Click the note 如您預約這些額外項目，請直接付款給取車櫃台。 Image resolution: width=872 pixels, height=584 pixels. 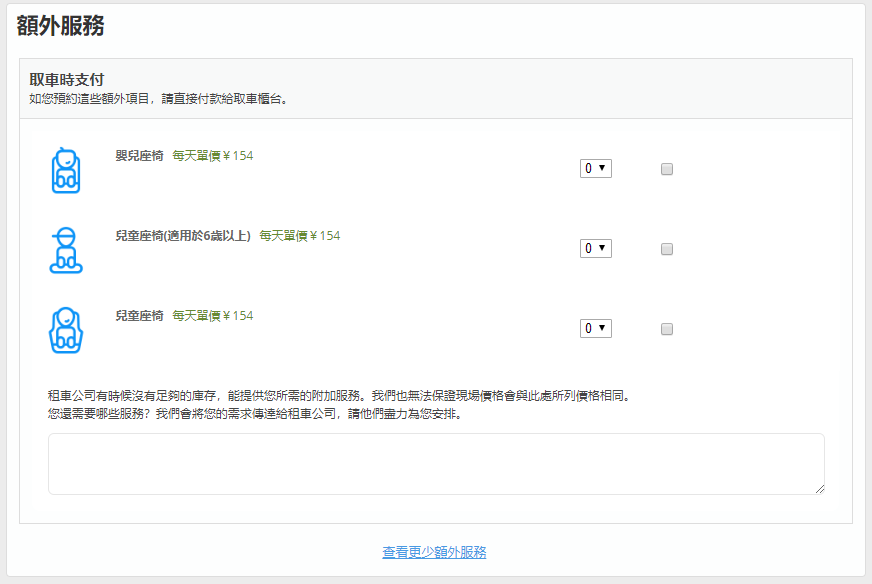pos(158,99)
